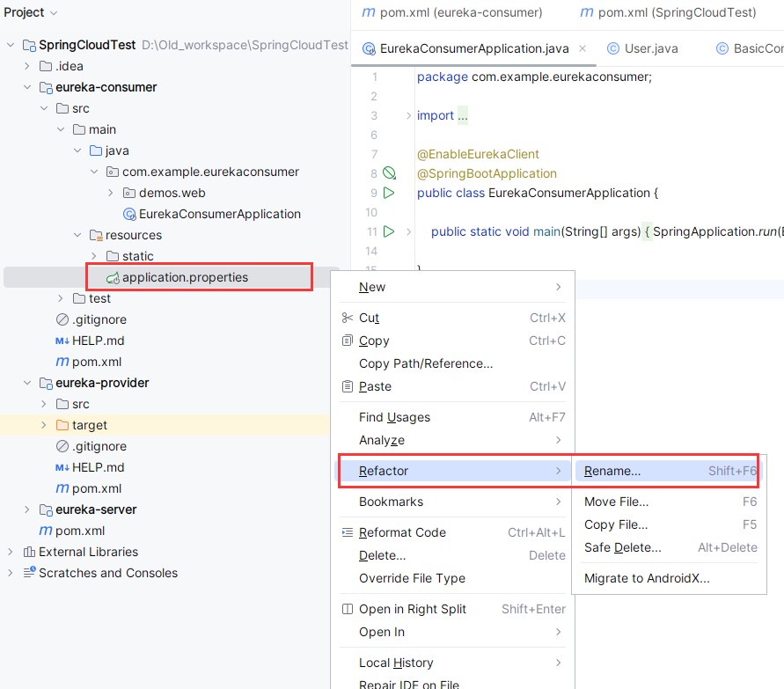Click the com.example.eurekaconsumer package icon
This screenshot has width=784, height=689.
(x=113, y=172)
